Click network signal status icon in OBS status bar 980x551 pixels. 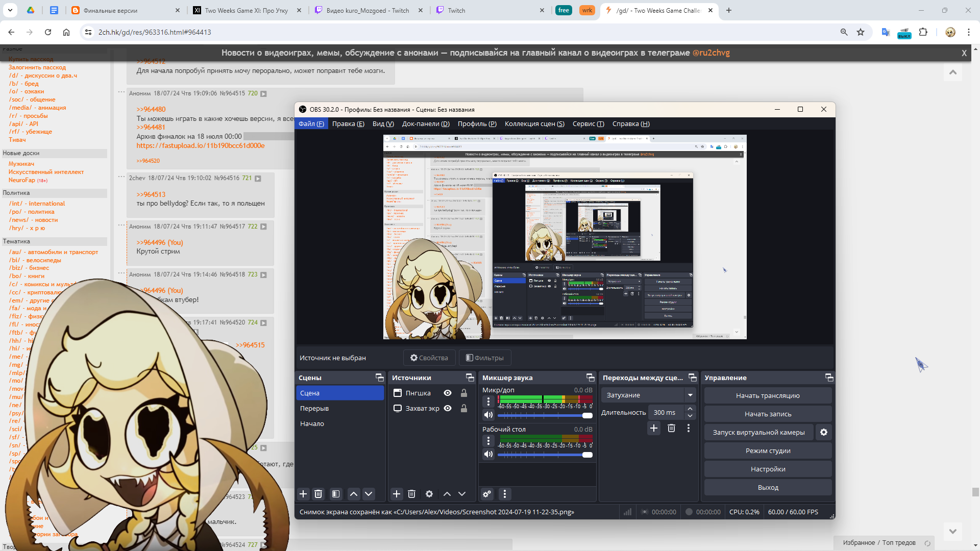[627, 512]
